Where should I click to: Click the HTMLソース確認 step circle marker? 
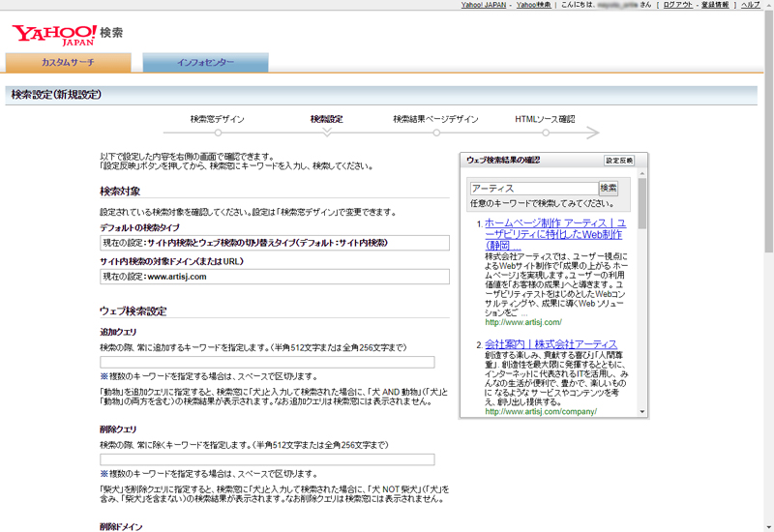tap(546, 133)
